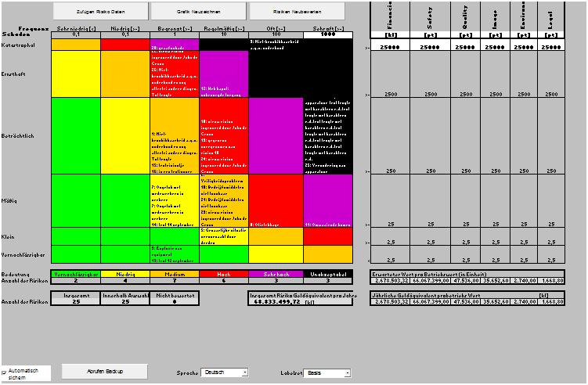This screenshot has width=588, height=385.
Task: Click the frequency value 10 under Regelmäßig
Action: [x=224, y=35]
